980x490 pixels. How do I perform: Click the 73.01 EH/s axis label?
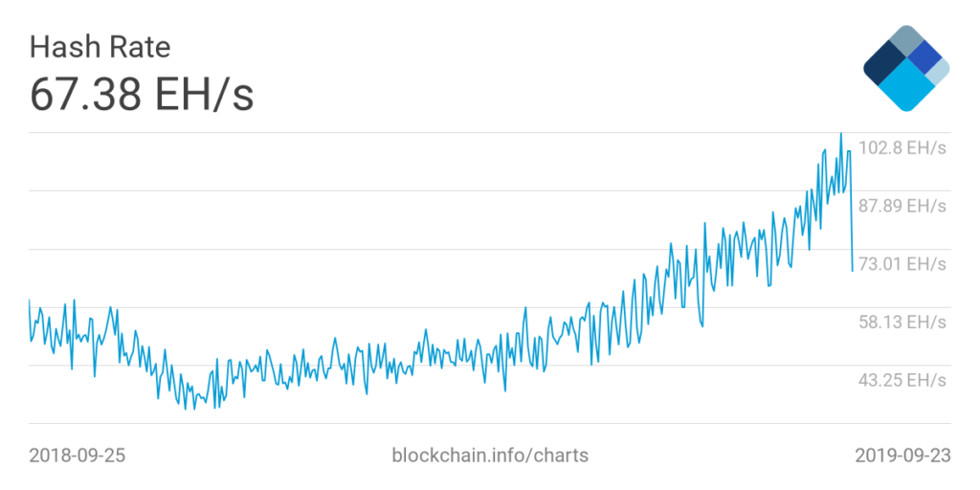tap(902, 264)
